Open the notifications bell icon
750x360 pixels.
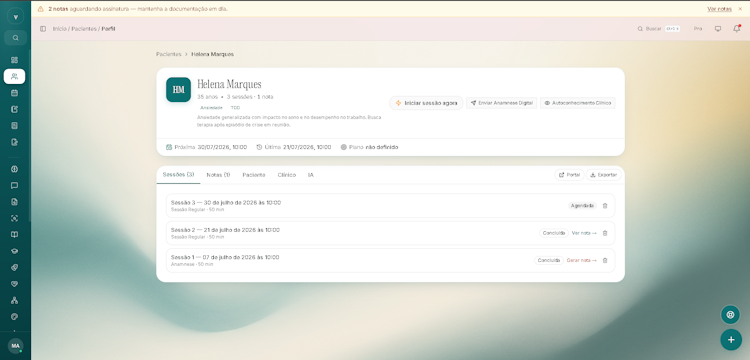(737, 29)
